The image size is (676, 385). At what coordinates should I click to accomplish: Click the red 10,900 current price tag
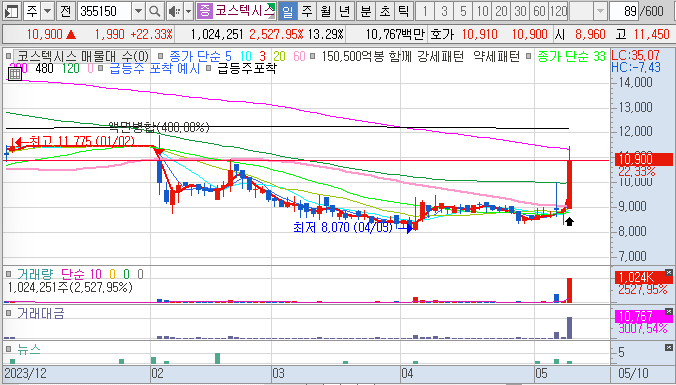pos(645,159)
